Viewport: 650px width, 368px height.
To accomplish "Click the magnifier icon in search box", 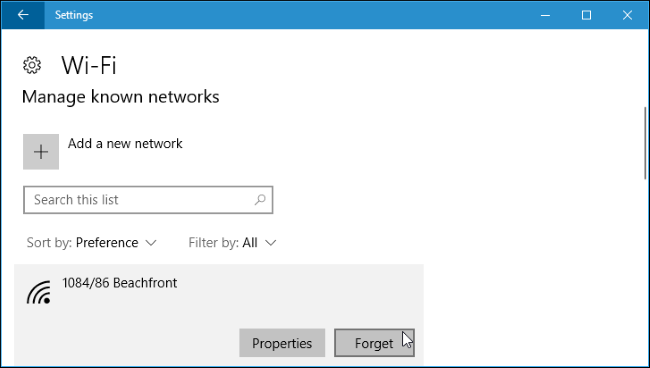I will pyautogui.click(x=260, y=200).
